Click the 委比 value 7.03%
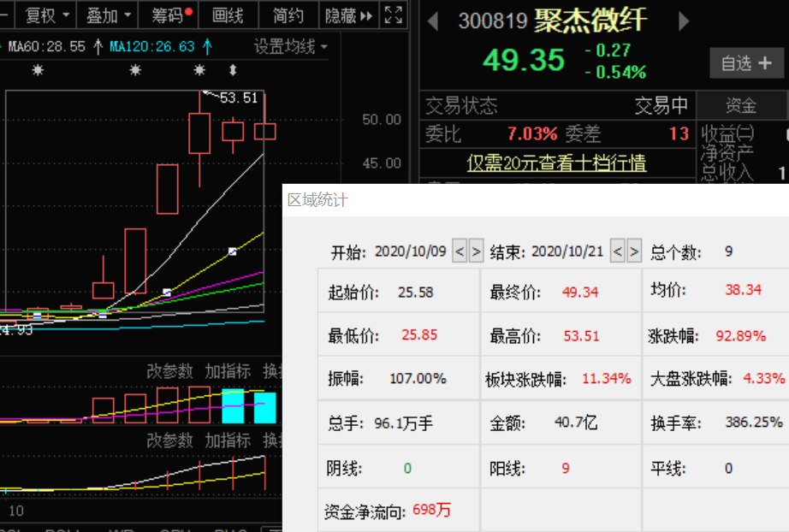This screenshot has width=789, height=532. click(532, 133)
